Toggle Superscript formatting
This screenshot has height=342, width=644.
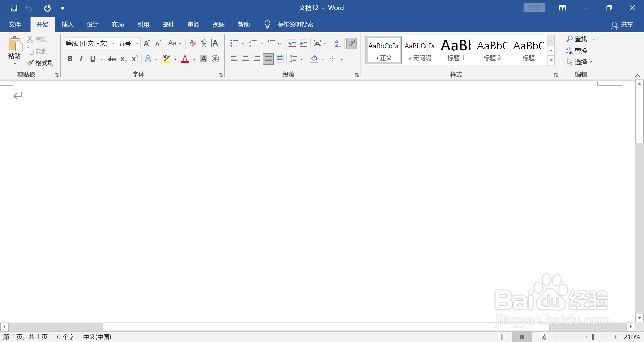point(135,59)
